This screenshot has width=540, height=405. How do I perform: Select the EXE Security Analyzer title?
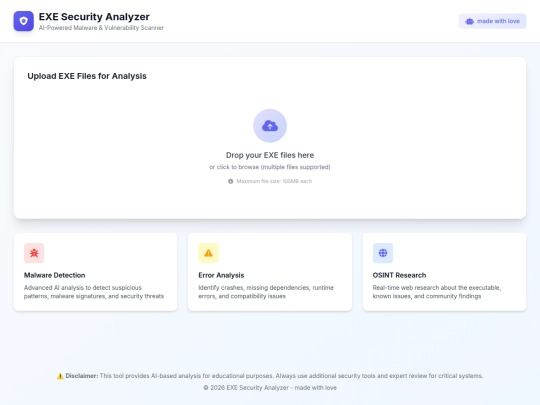[x=94, y=17]
